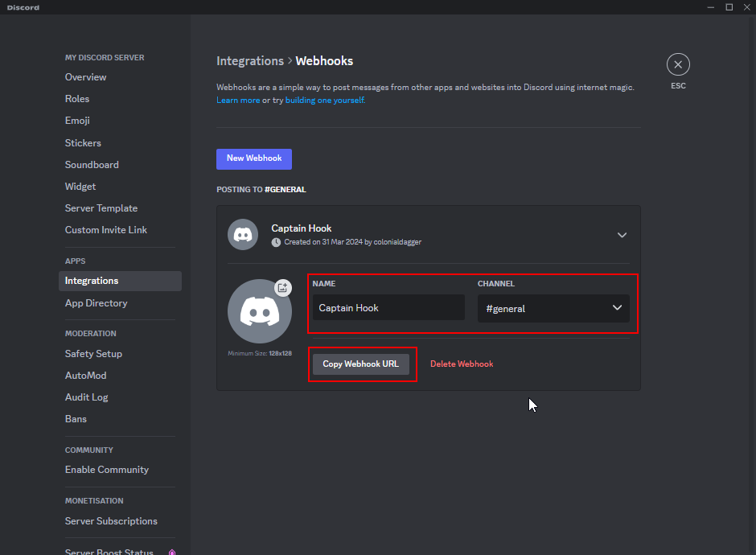Image resolution: width=756 pixels, height=555 pixels.
Task: Create a New Webhook
Action: click(254, 158)
